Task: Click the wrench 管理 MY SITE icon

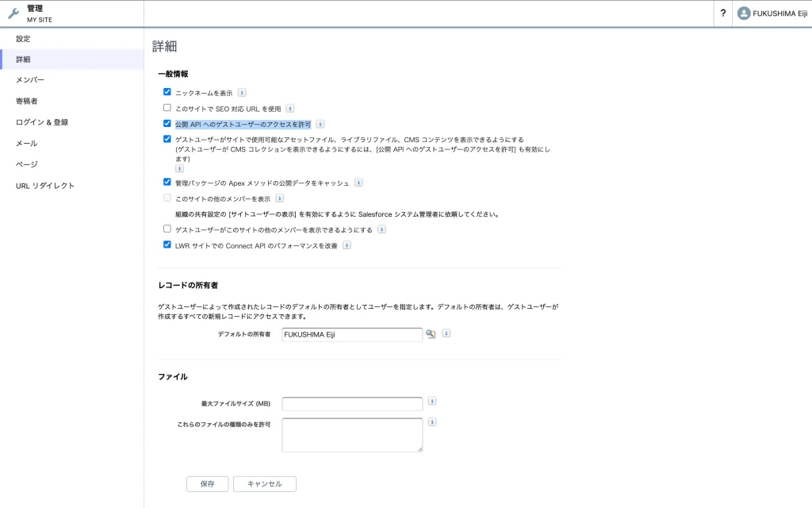Action: 13,13
